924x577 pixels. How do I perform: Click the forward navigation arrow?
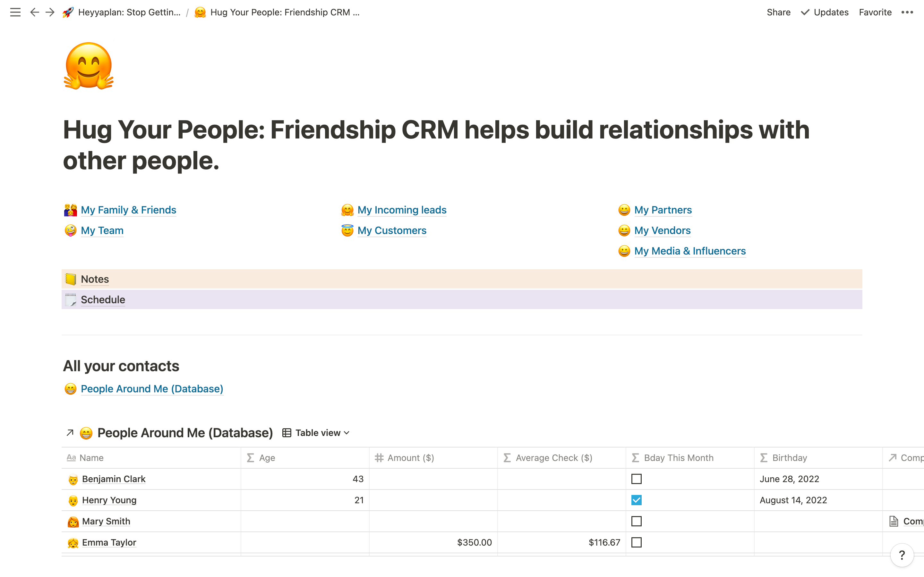coord(50,12)
